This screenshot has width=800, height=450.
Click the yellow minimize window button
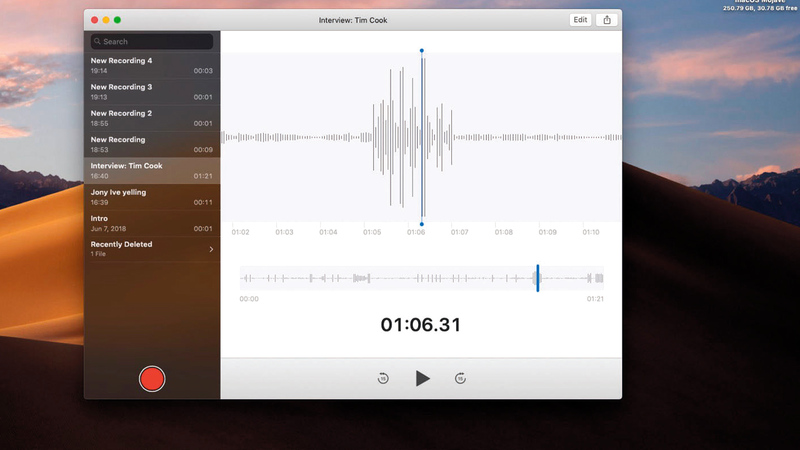106,20
